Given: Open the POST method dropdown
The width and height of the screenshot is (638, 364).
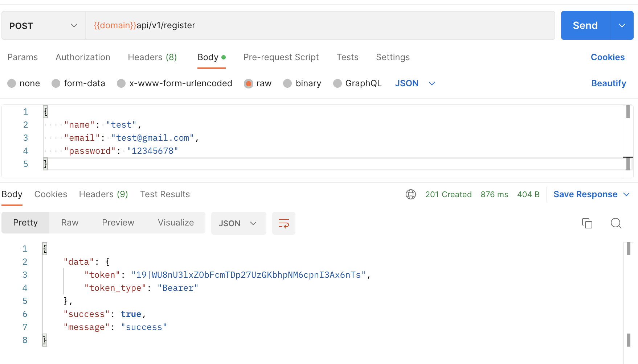Looking at the screenshot, I should click(43, 26).
